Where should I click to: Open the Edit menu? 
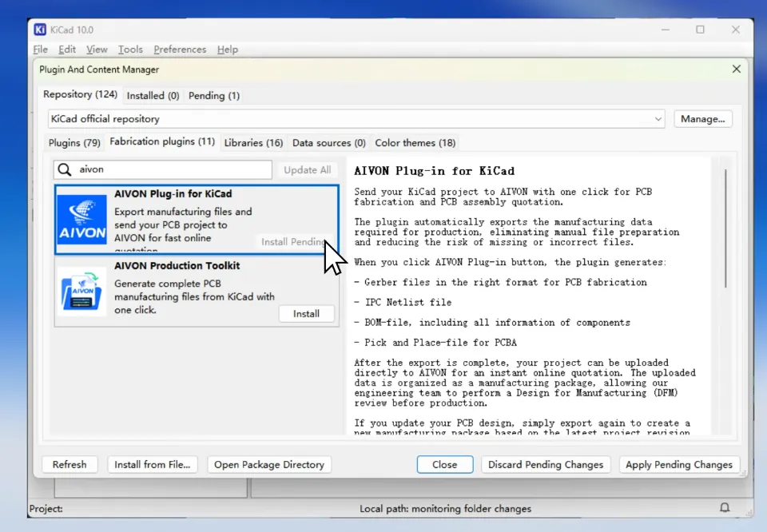coord(67,50)
